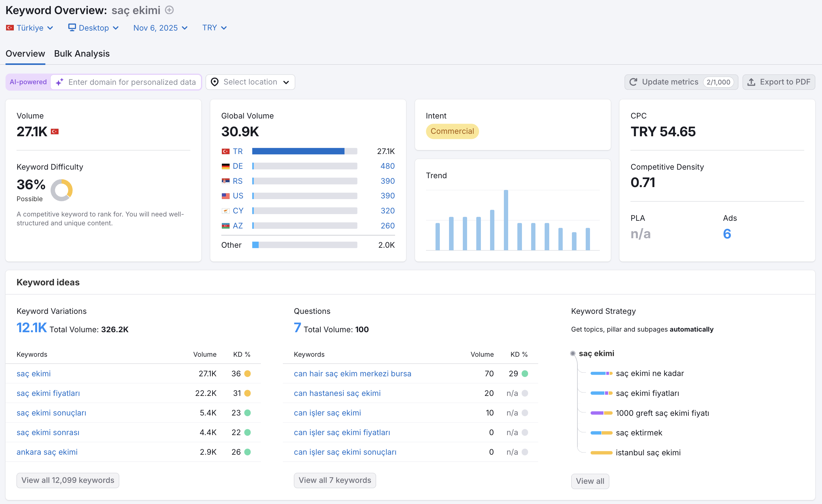Click the desktop monitor device icon
822x504 pixels.
72,27
